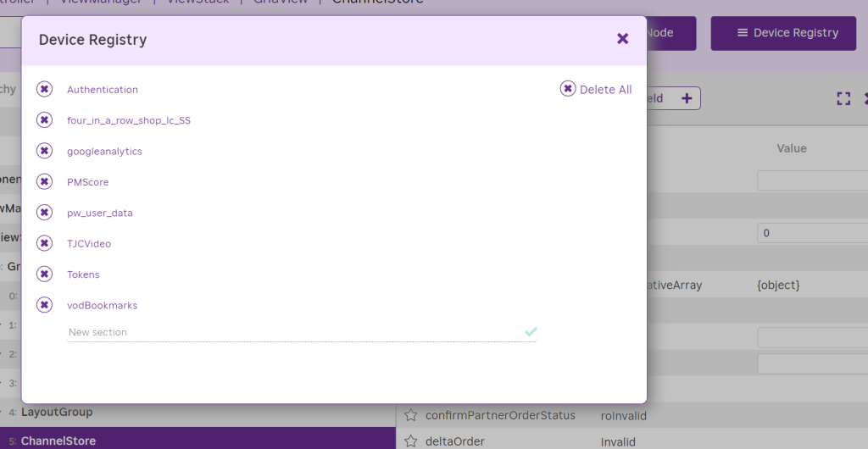Close the Device Registry dialog
Screen dimensions: 868x449
coord(623,39)
